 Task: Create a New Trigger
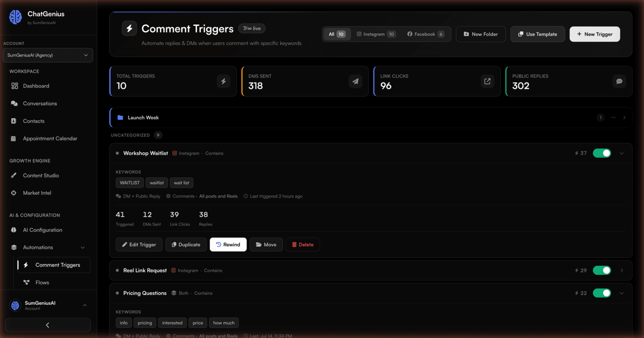coord(595,34)
